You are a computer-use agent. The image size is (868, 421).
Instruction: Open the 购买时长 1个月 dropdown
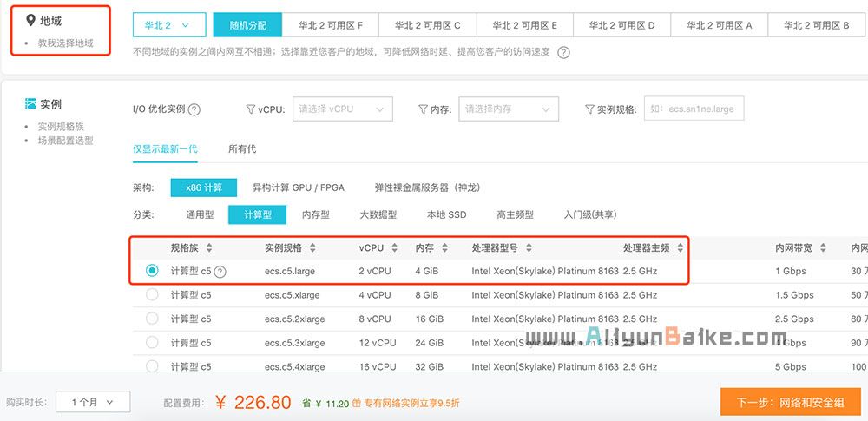[93, 402]
